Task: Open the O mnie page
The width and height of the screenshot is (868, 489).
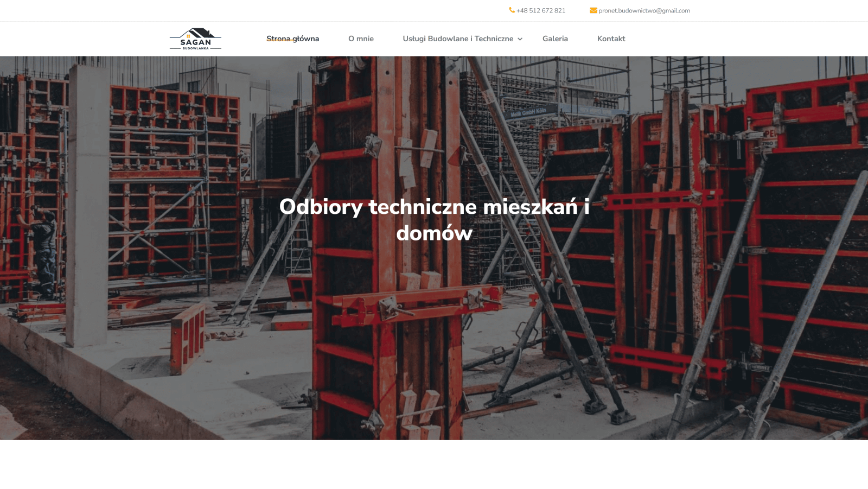Action: [x=361, y=39]
